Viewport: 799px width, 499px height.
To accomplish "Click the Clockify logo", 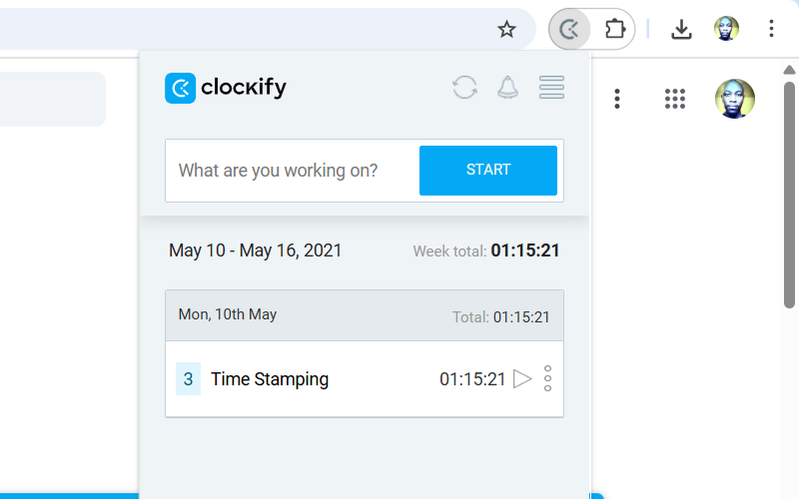I will pos(226,88).
